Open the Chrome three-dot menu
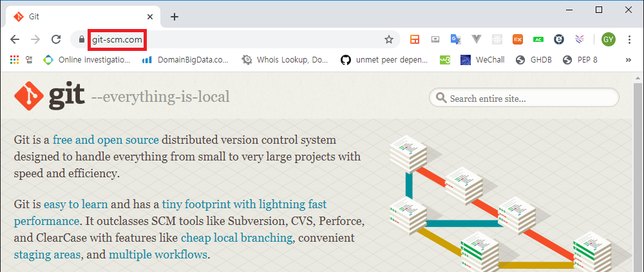644x272 pixels. [629, 39]
